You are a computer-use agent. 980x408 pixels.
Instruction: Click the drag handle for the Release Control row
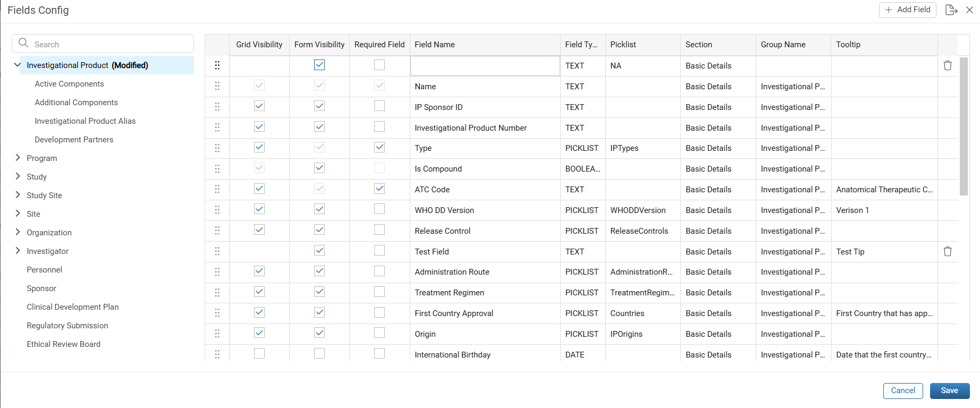tap(217, 231)
